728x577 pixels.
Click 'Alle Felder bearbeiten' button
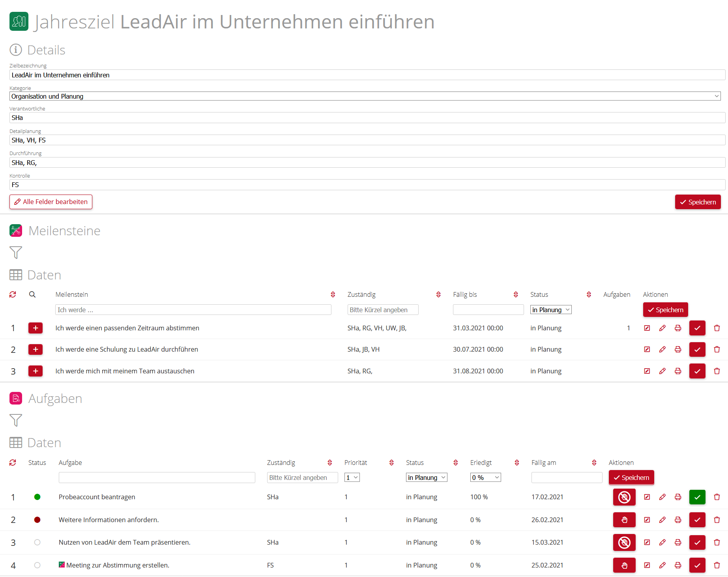51,202
